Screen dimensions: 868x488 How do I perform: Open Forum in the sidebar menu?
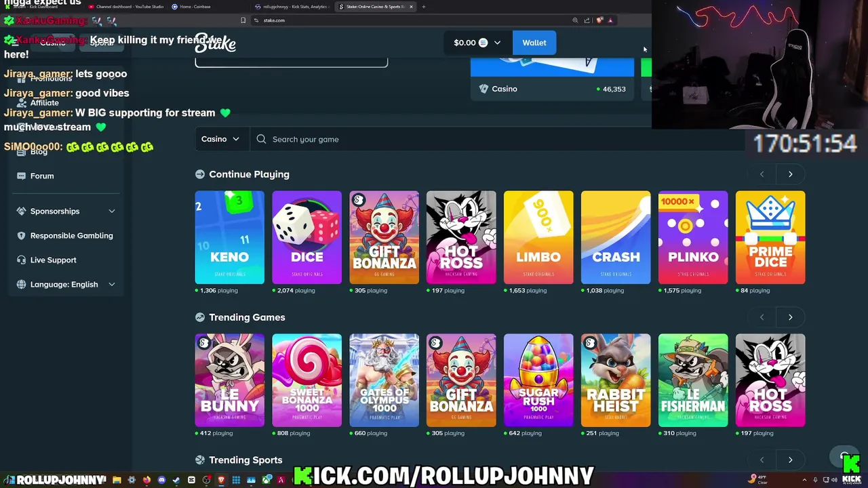42,176
